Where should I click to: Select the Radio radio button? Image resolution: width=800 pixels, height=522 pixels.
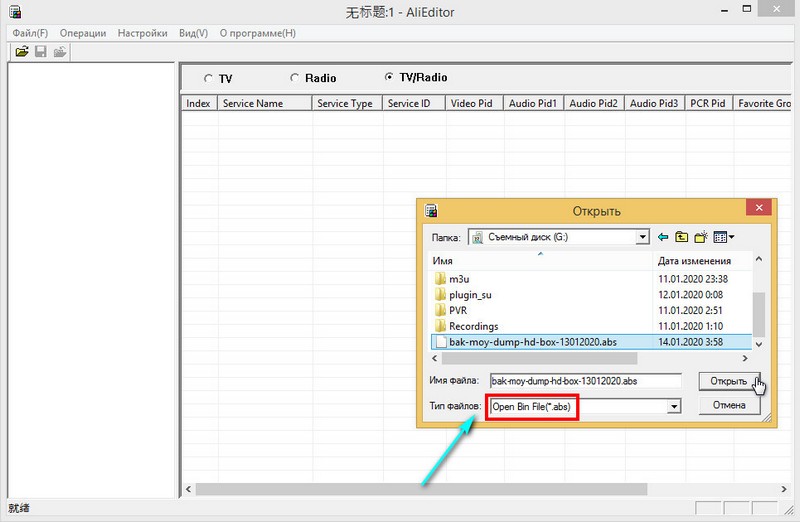point(294,78)
